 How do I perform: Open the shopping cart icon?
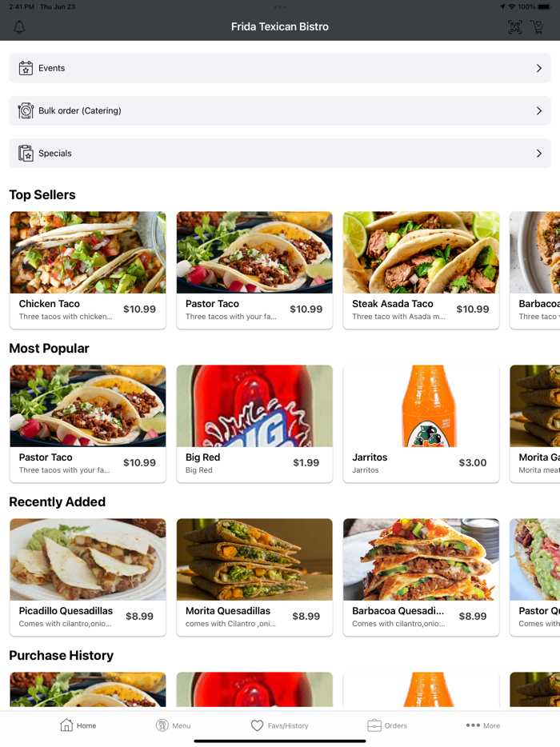pyautogui.click(x=538, y=27)
